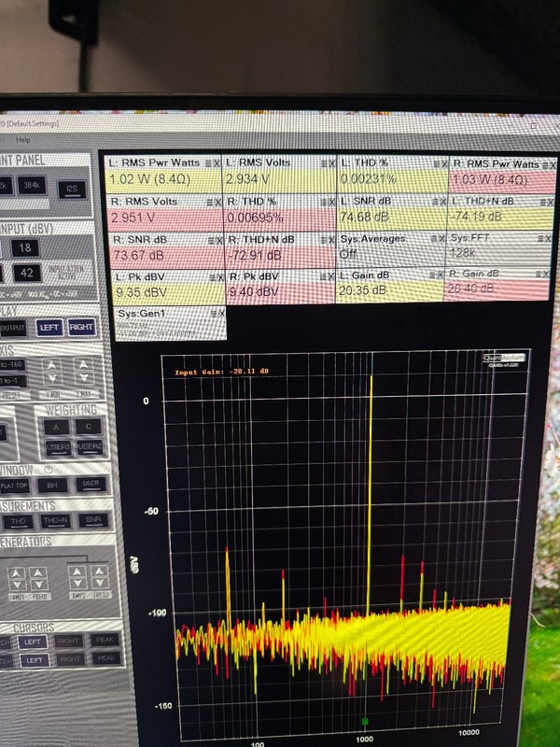Raise AMP1 generator amplitude up arrow
The height and width of the screenshot is (747, 560).
17,572
